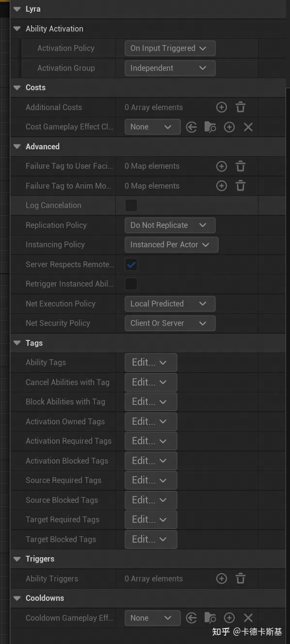Empty Failure Tag to Anim Montage map

click(241, 186)
